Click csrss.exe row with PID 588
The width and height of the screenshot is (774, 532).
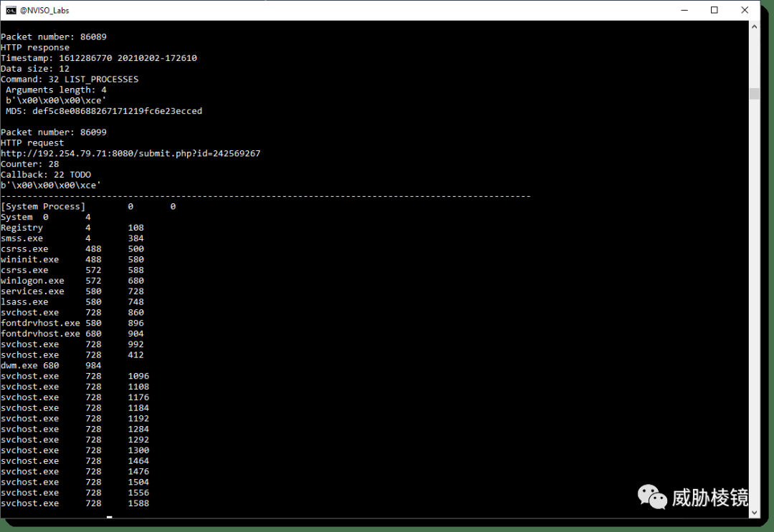click(x=72, y=270)
